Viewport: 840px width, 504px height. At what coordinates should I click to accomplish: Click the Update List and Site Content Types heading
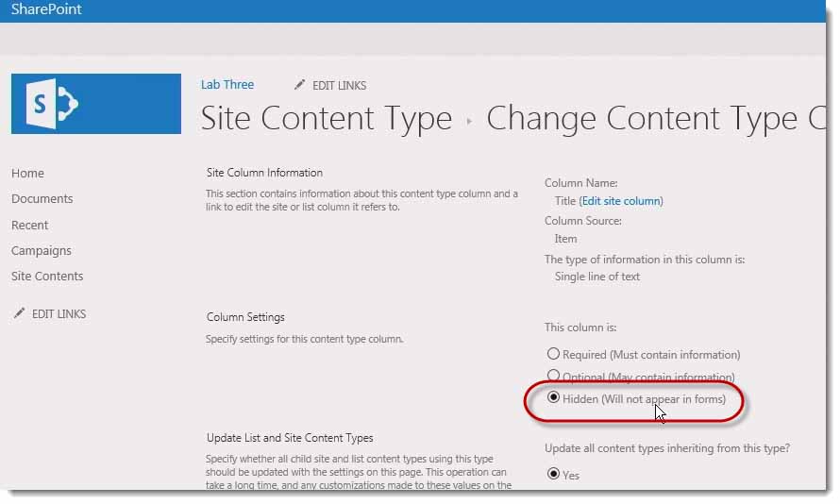[290, 438]
